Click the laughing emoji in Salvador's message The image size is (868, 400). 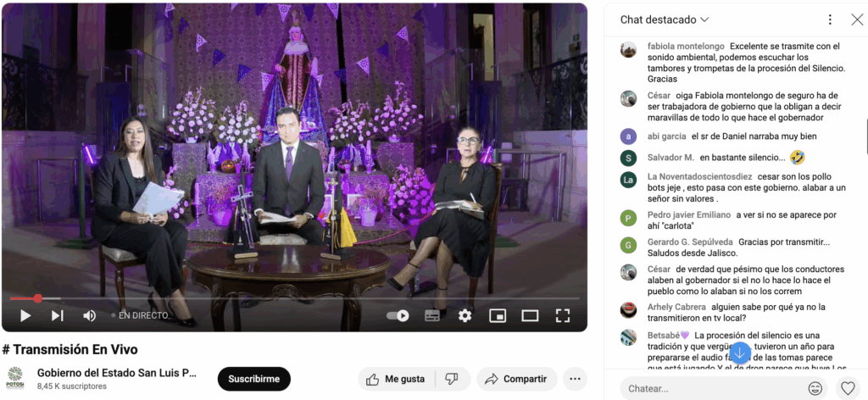(797, 157)
